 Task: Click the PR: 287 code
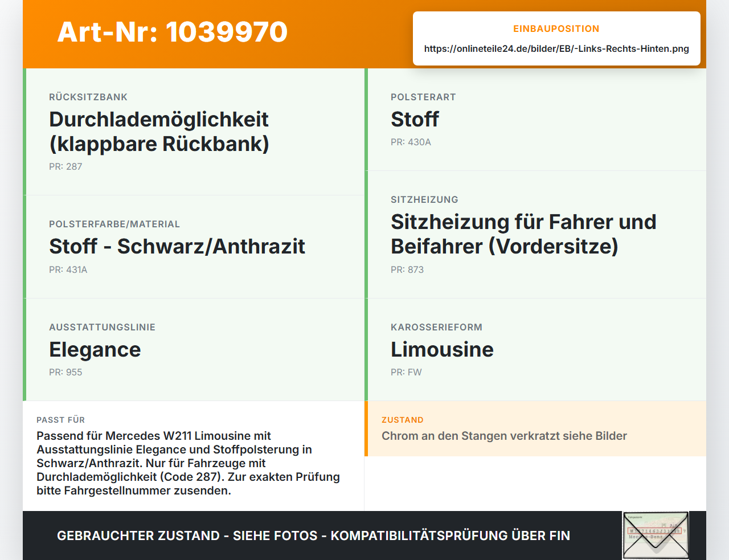65,166
